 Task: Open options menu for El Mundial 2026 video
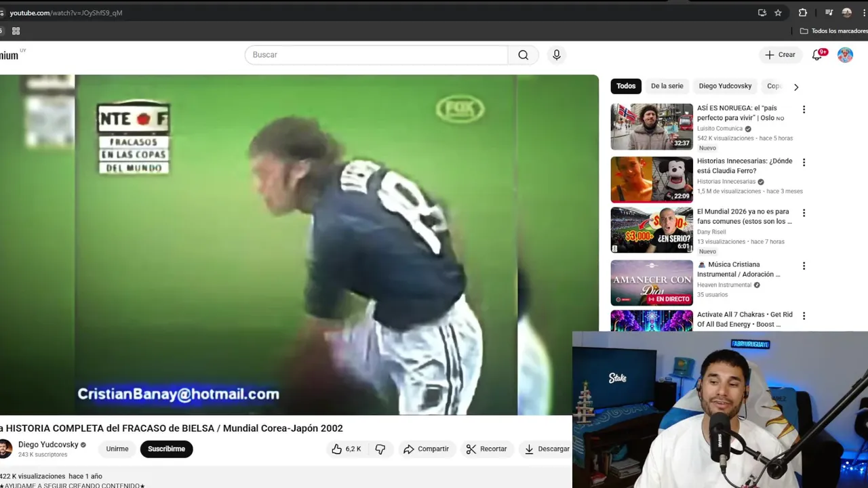pyautogui.click(x=804, y=212)
